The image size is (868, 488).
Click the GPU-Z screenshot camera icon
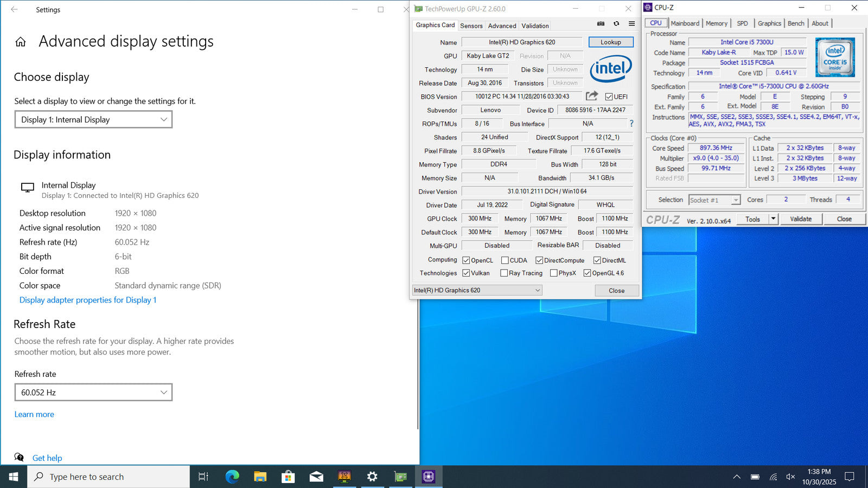(x=601, y=24)
